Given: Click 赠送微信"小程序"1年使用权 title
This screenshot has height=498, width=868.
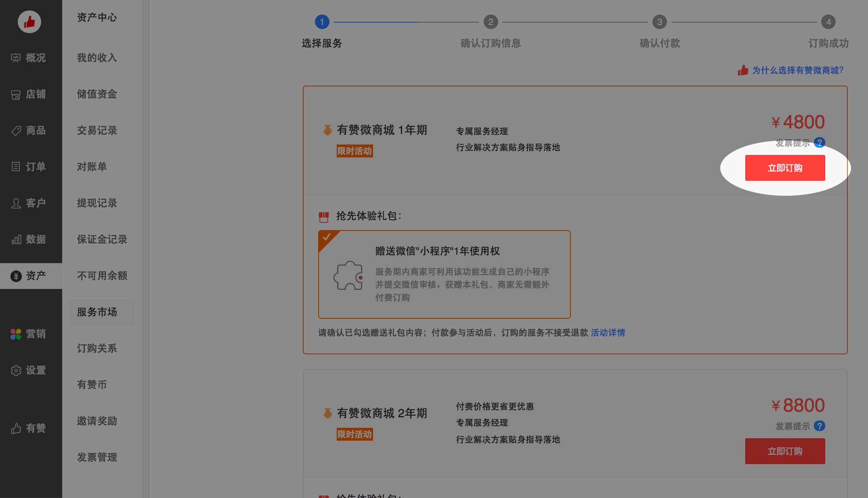Looking at the screenshot, I should click(438, 251).
